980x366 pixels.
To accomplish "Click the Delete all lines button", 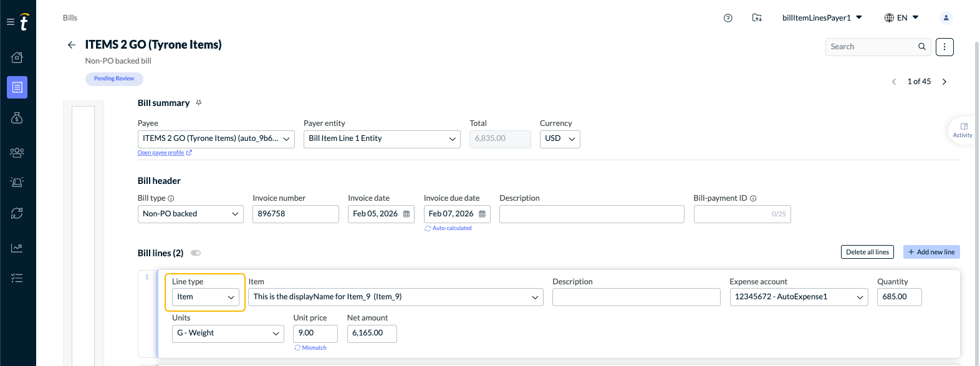I will pos(867,252).
